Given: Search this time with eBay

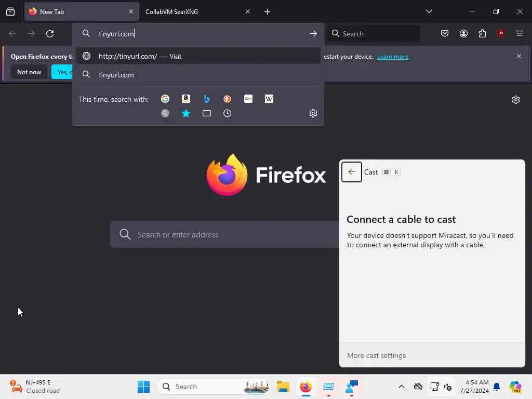Looking at the screenshot, I should click(x=248, y=99).
